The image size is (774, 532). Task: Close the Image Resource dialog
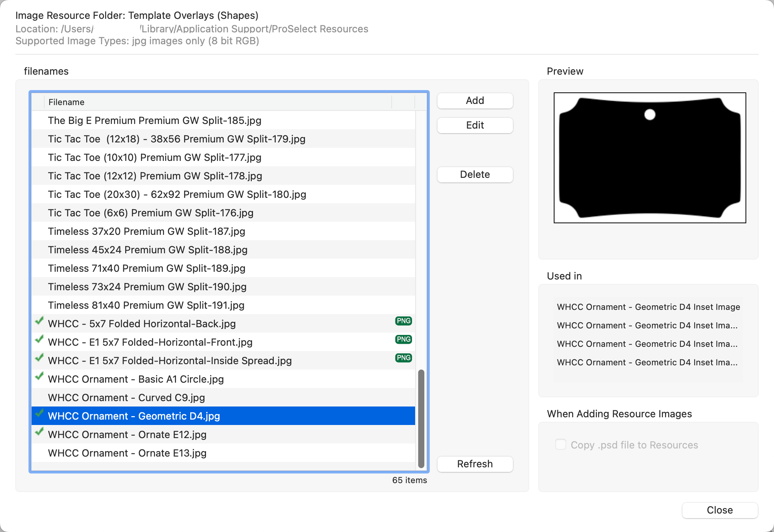(x=719, y=510)
